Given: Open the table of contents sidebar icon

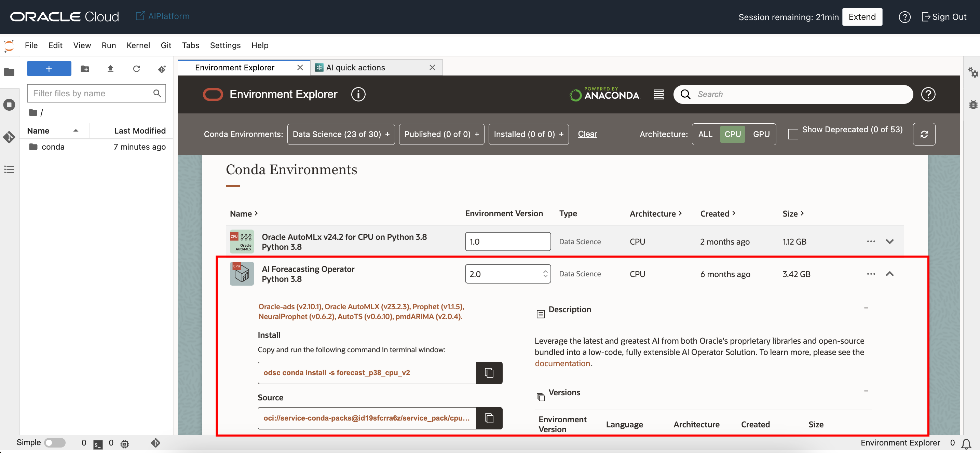Looking at the screenshot, I should (9, 169).
